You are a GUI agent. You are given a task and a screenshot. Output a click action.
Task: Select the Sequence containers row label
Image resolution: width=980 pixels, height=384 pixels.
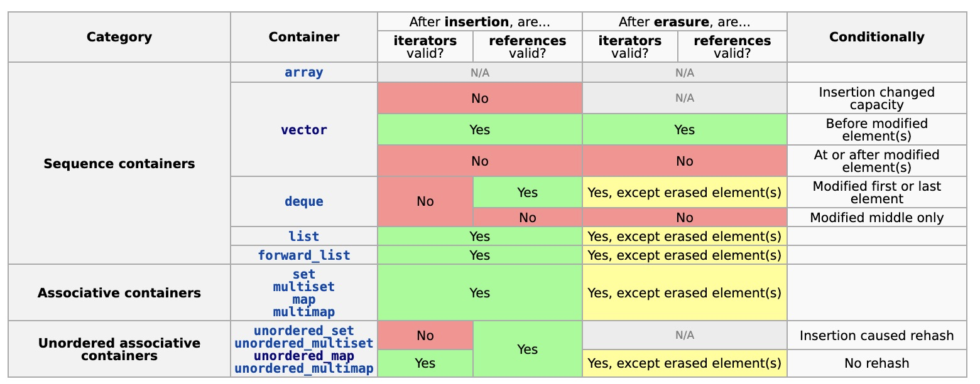point(119,164)
